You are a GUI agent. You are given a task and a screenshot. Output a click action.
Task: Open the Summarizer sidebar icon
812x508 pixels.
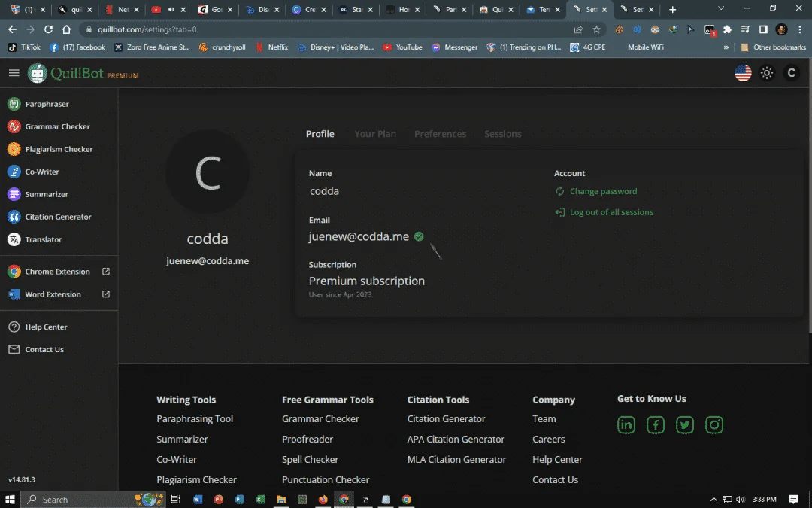[x=14, y=194]
